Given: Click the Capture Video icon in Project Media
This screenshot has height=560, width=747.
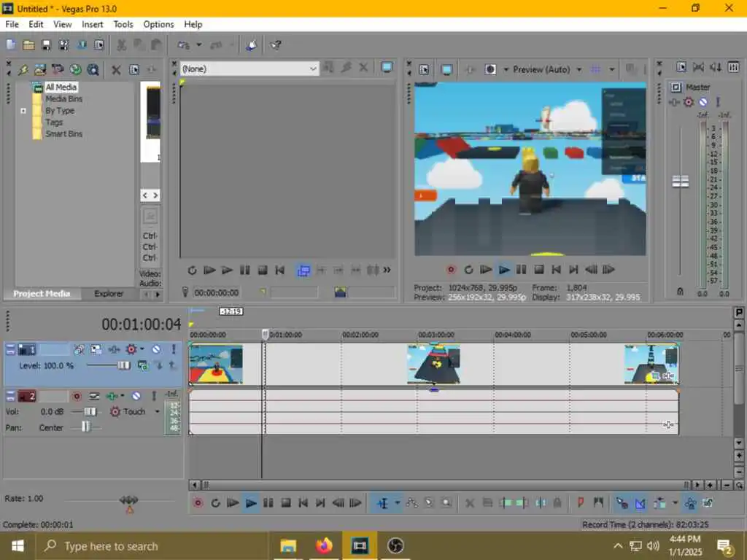Looking at the screenshot, I should coord(58,69).
